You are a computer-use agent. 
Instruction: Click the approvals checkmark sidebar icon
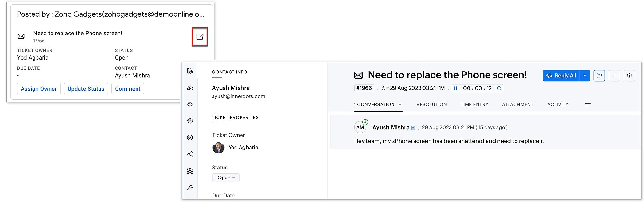(190, 138)
